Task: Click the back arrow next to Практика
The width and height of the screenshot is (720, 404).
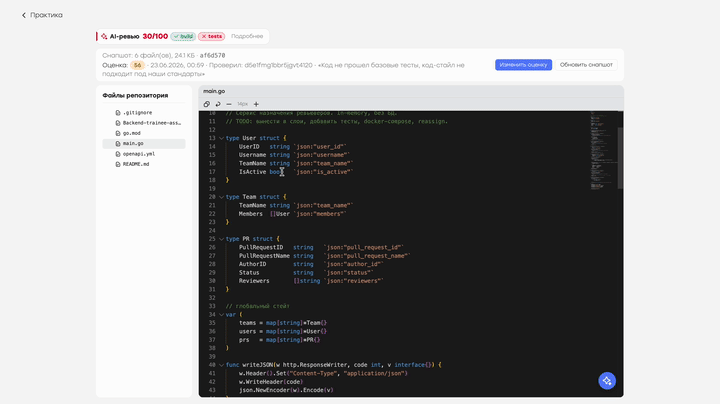Action: point(24,15)
